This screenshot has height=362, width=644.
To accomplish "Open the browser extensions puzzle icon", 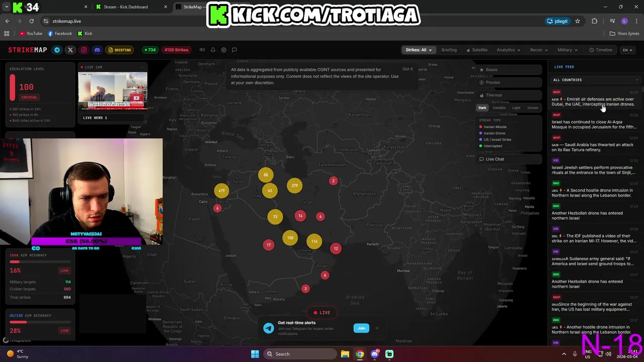I will point(595,21).
